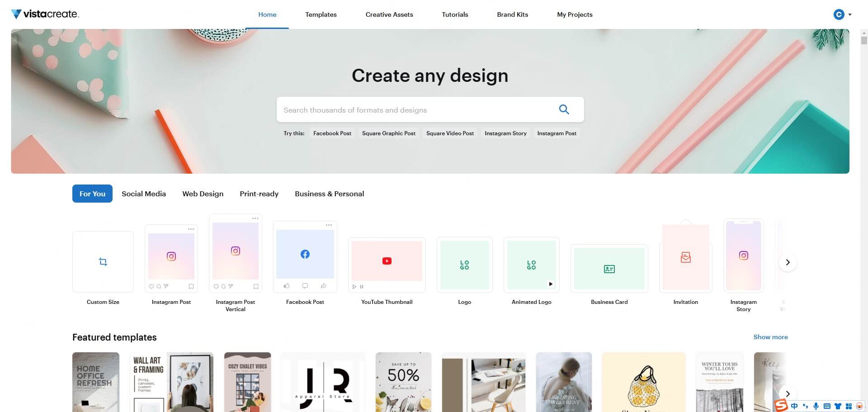Image resolution: width=868 pixels, height=412 pixels.
Task: Expand the account dropdown arrow
Action: click(850, 14)
